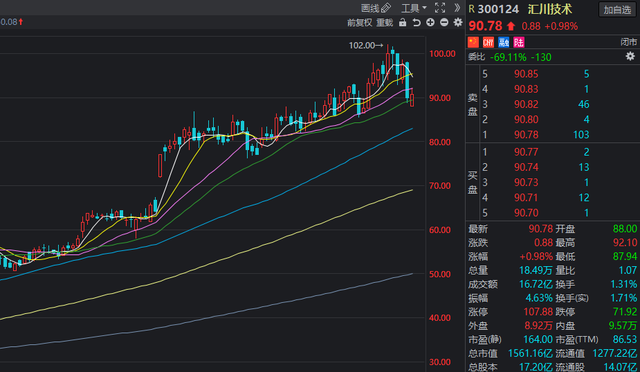Open chart settings gear icon
This screenshot has height=372, width=640.
pyautogui.click(x=458, y=22)
